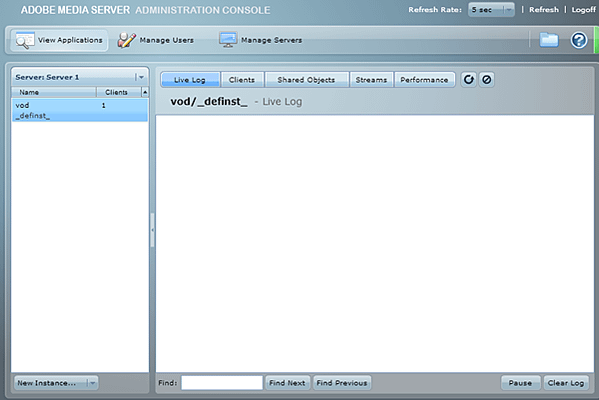The width and height of the screenshot is (599, 400).
Task: Open the Streams tab
Action: point(371,79)
